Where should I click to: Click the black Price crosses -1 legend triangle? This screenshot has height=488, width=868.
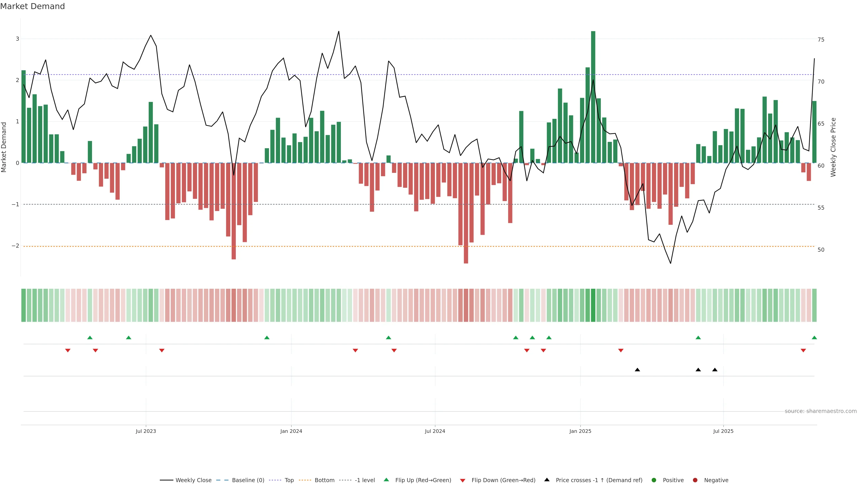547,480
